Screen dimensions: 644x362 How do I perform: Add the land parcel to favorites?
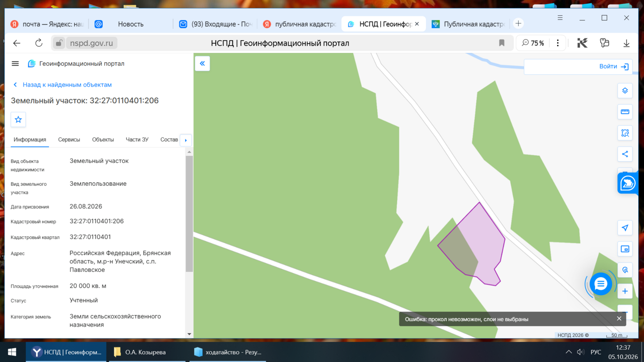point(18,120)
